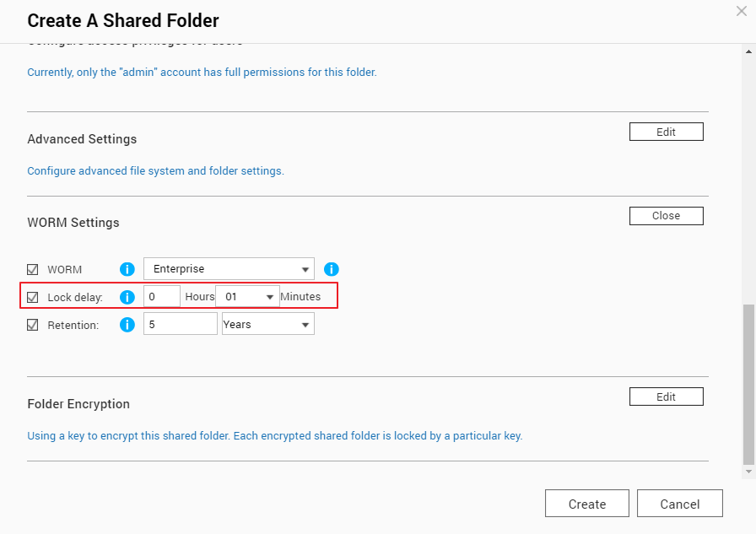Open the Enterprise WORM mode dropdown
The image size is (756, 534).
coord(229,269)
